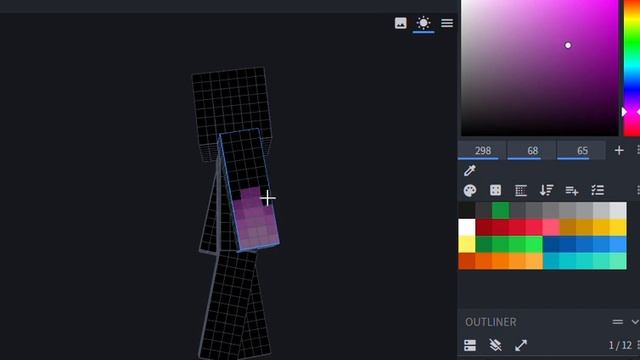Image resolution: width=640 pixels, height=360 pixels.
Task: Click the crossed-out layers icon in Outliner
Action: pyautogui.click(x=495, y=345)
